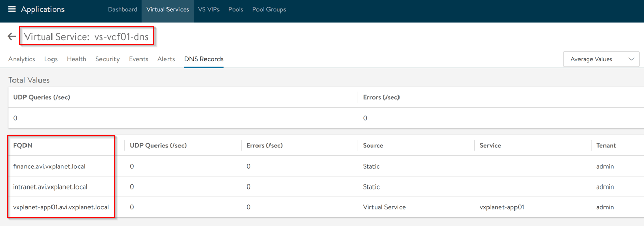Image resolution: width=644 pixels, height=226 pixels.
Task: Open the Logs tab
Action: (51, 59)
